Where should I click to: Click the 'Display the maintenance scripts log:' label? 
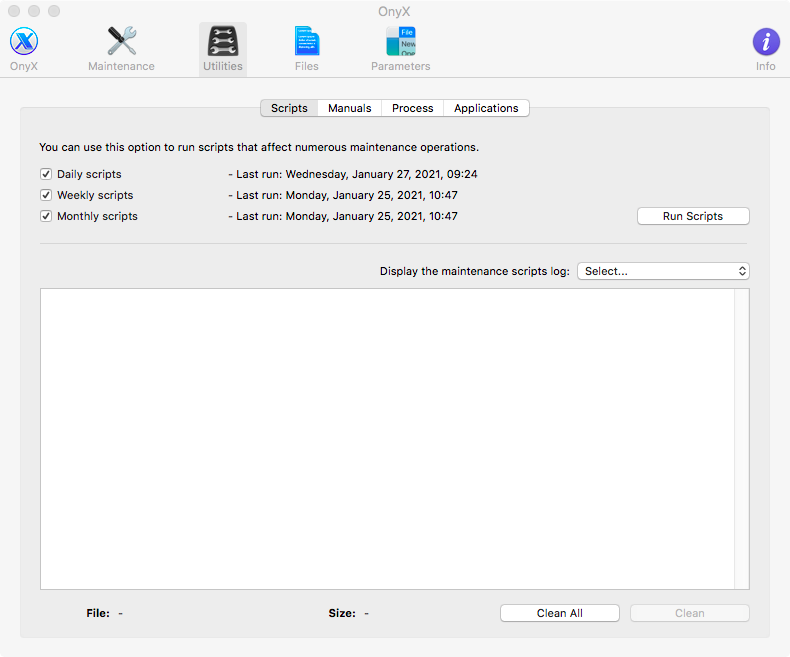(475, 271)
